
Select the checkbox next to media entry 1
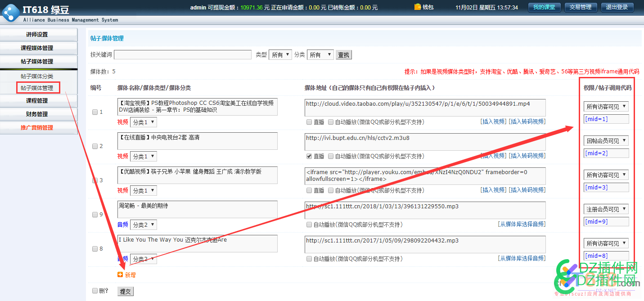point(95,112)
